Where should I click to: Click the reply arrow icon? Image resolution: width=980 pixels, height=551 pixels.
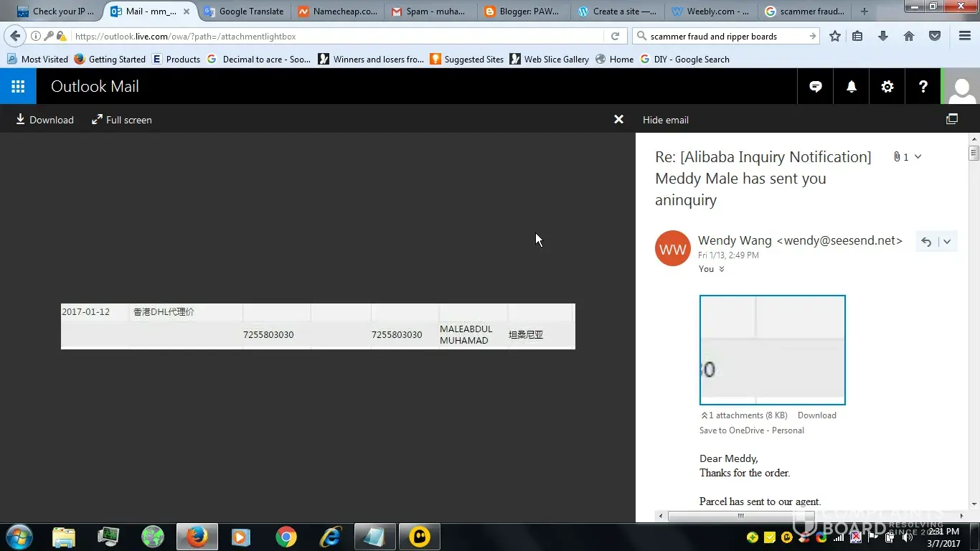click(x=926, y=242)
